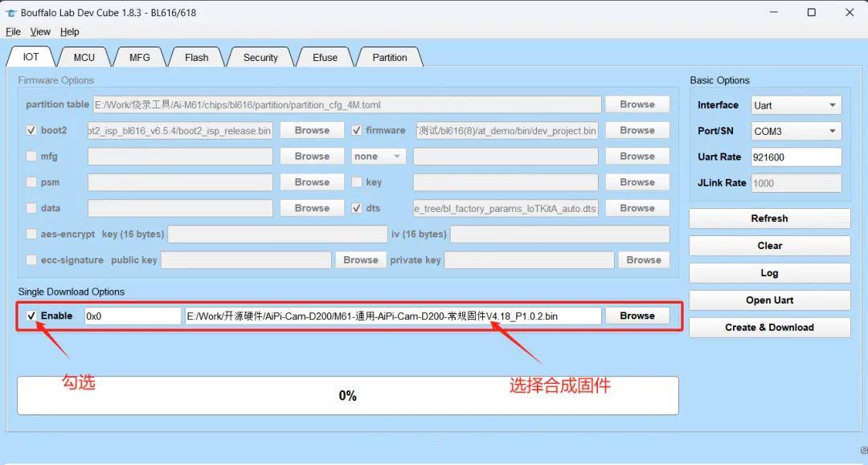868x465 pixels.
Task: Click the Open Uart button
Action: tap(769, 300)
